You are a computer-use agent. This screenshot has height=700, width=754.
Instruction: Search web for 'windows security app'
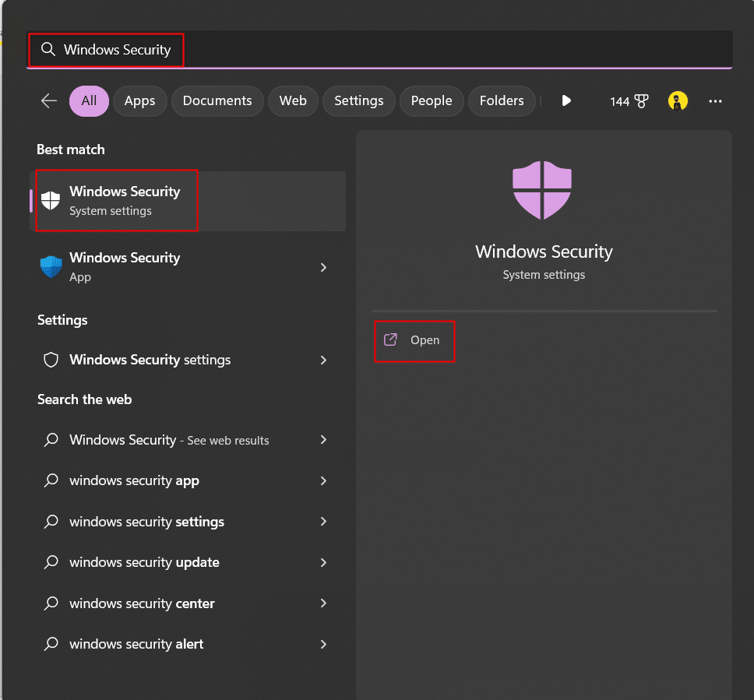188,480
